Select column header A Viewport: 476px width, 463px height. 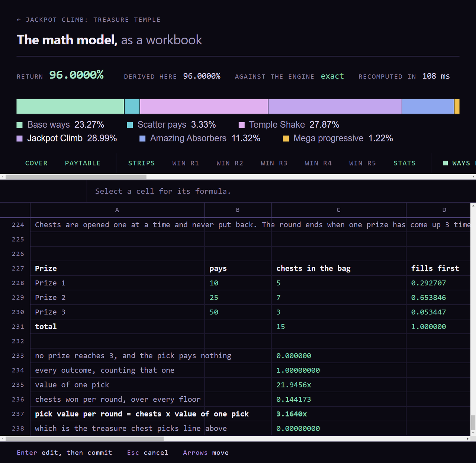[x=117, y=210]
